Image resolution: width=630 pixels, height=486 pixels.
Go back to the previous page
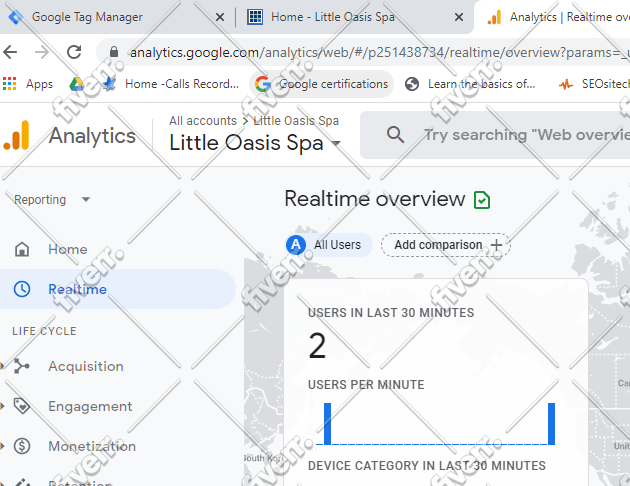[10, 52]
